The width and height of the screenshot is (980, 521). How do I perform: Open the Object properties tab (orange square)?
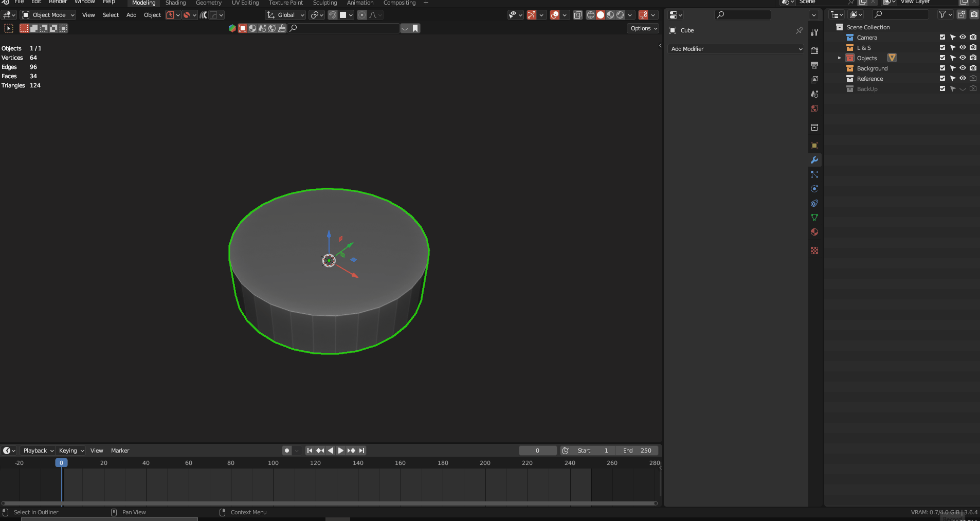coord(814,146)
